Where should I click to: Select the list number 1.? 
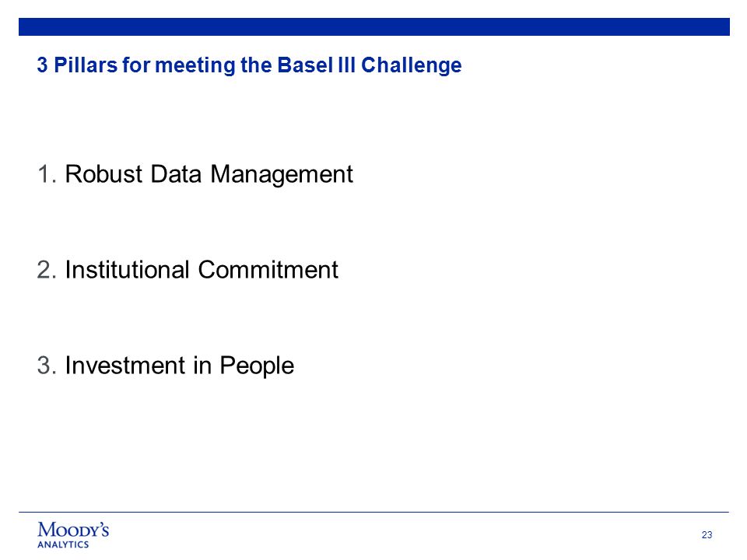47,174
